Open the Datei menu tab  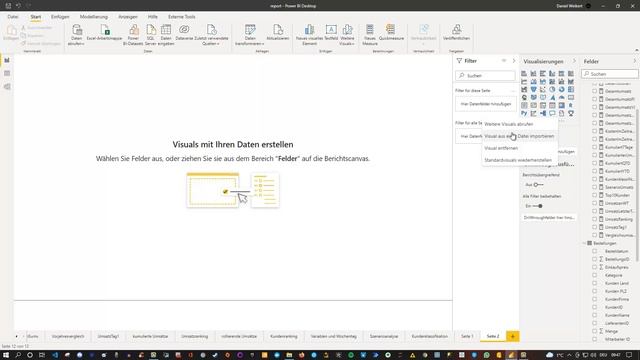coord(13,17)
